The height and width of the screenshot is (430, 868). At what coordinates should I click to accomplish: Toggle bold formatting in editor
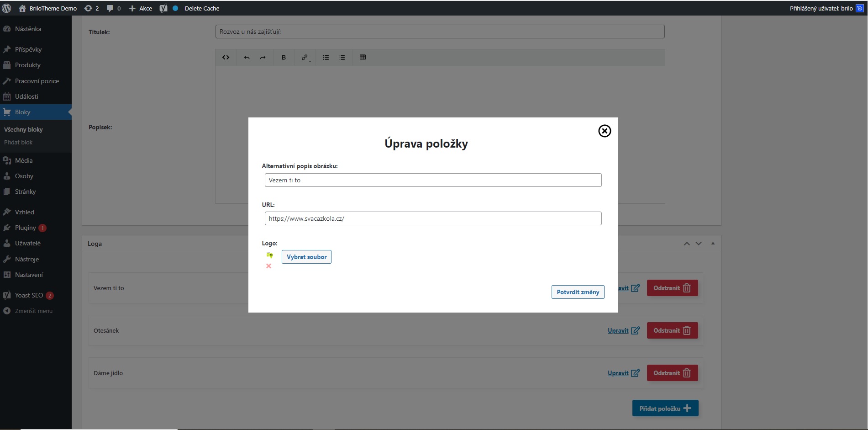click(x=284, y=58)
